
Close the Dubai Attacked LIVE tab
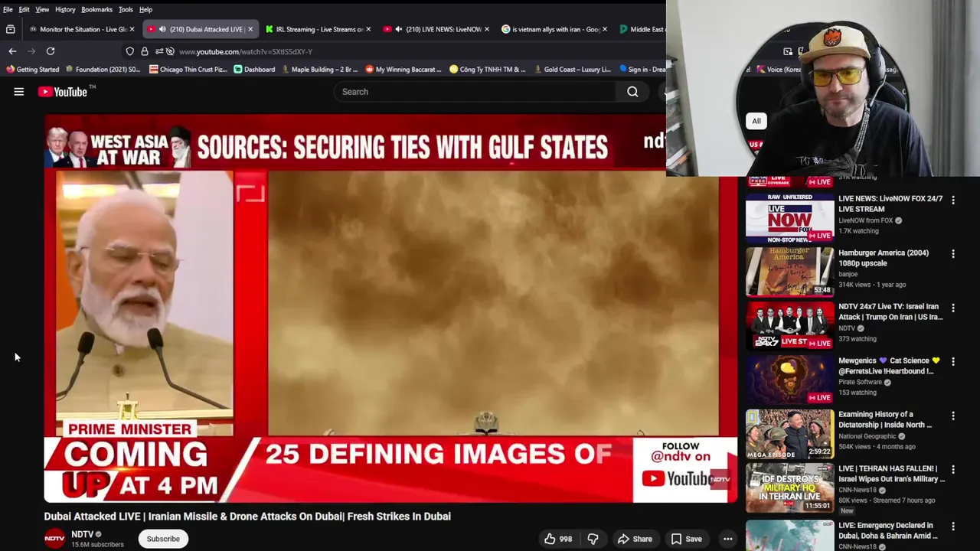pyautogui.click(x=250, y=29)
